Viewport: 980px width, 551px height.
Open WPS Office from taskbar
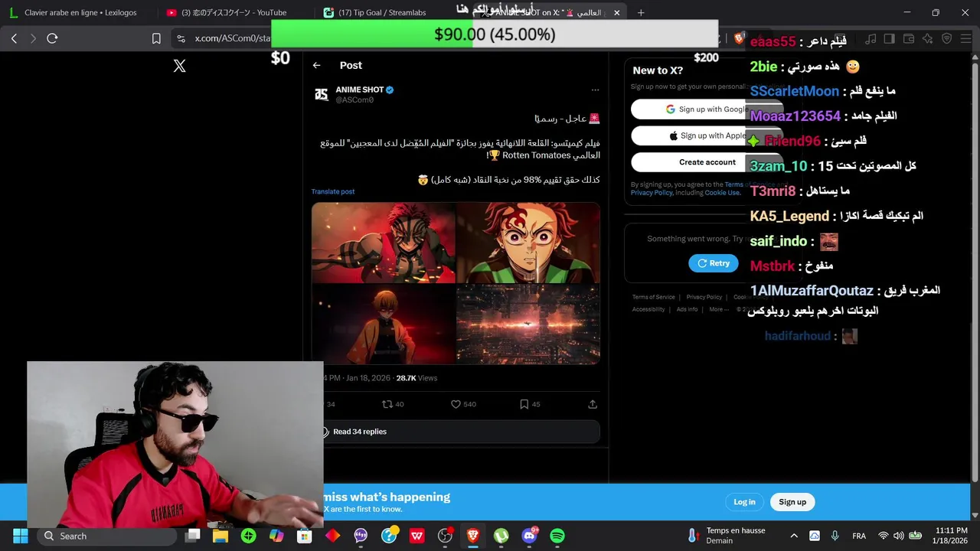(416, 536)
